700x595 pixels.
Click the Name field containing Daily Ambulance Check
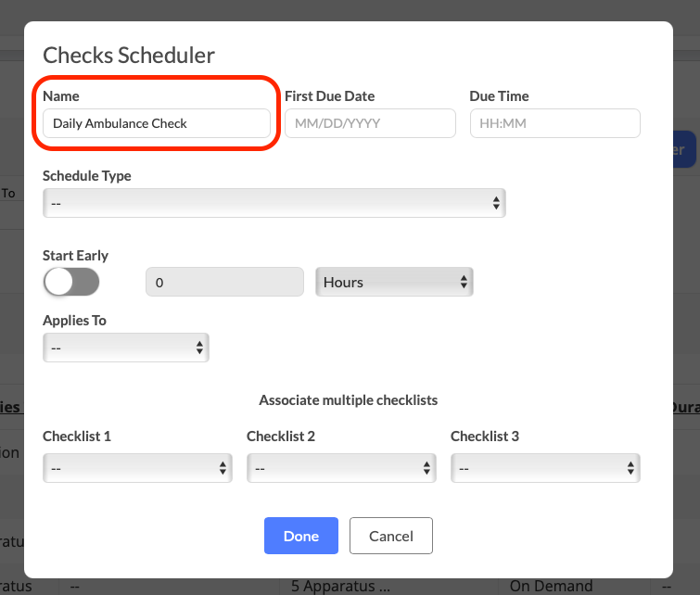tap(156, 123)
